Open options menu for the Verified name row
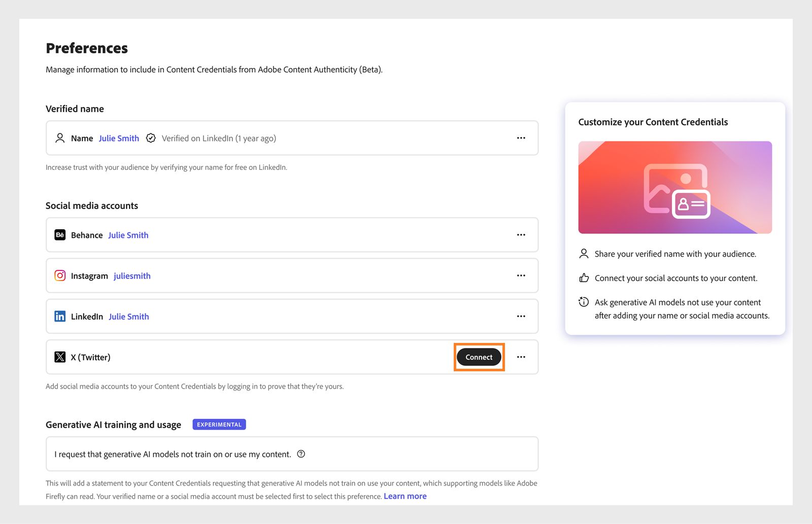This screenshot has width=812, height=524. point(521,137)
